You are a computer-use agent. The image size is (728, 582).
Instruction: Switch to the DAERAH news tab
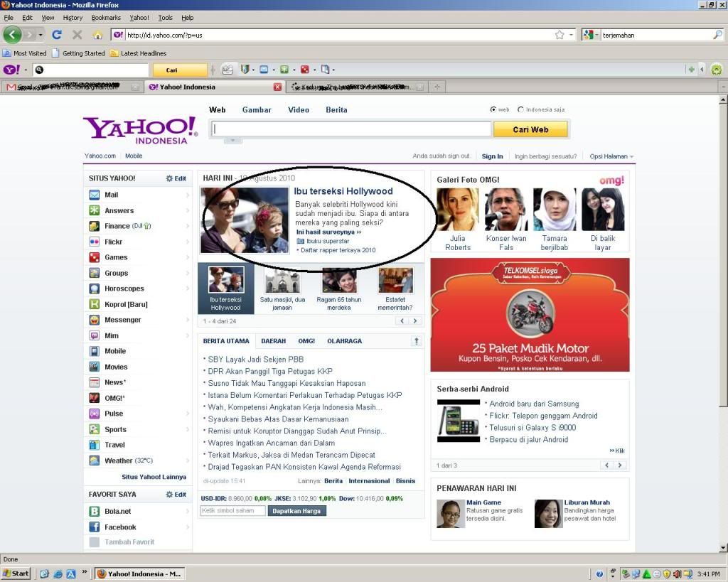tap(274, 341)
